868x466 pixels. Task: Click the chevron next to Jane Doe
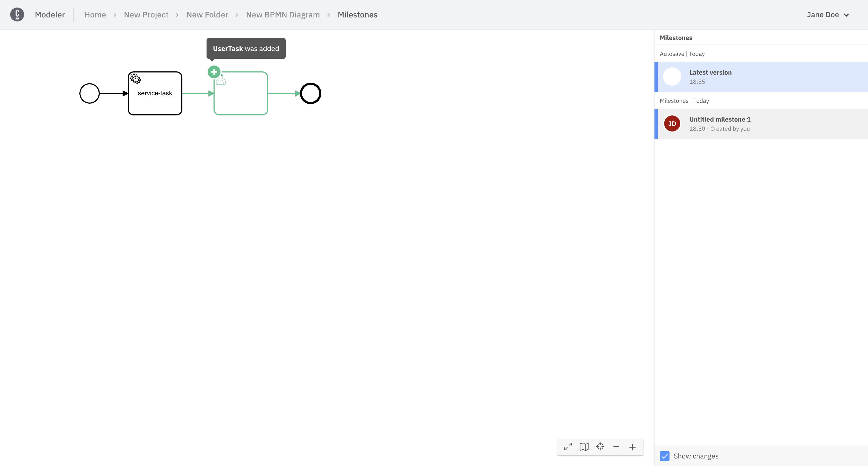click(846, 15)
